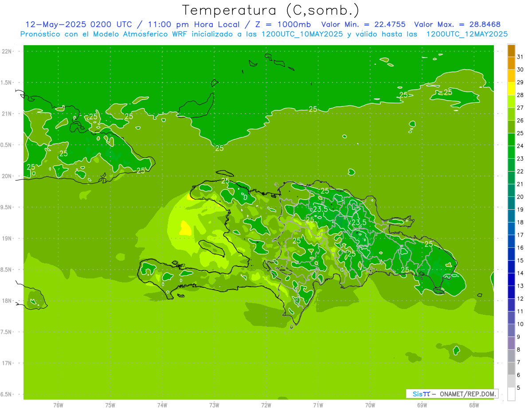532x411 pixels.
Task: Select the '12-May-2025 0200 UTC' timestamp
Action: coord(78,24)
